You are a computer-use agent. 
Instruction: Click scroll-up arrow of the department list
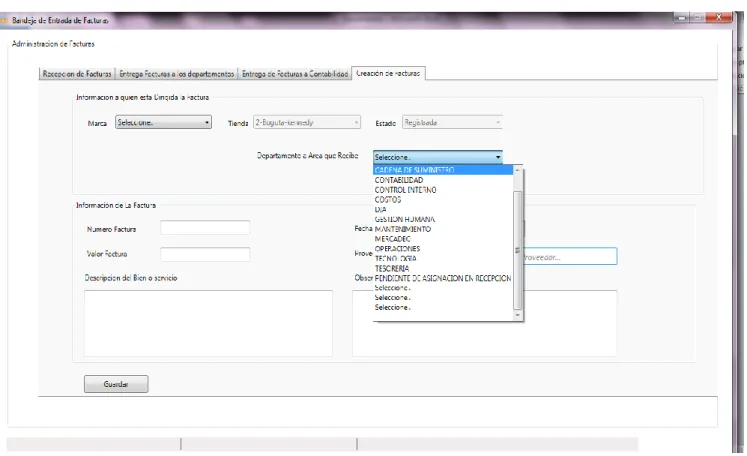(518, 170)
